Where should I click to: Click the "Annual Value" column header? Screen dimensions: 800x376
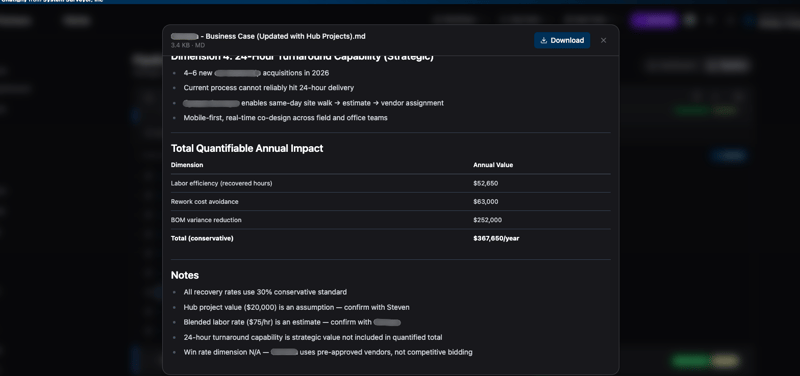point(493,165)
